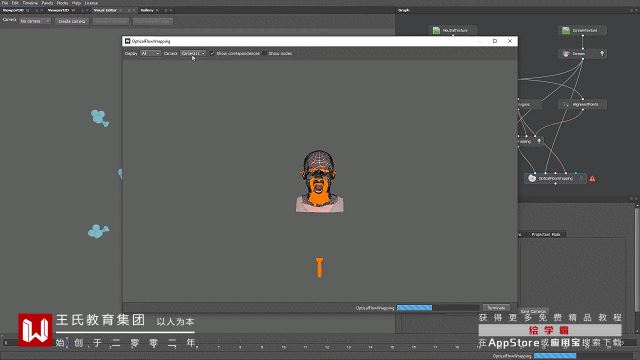
Task: Click the Terminate button
Action: point(496,308)
